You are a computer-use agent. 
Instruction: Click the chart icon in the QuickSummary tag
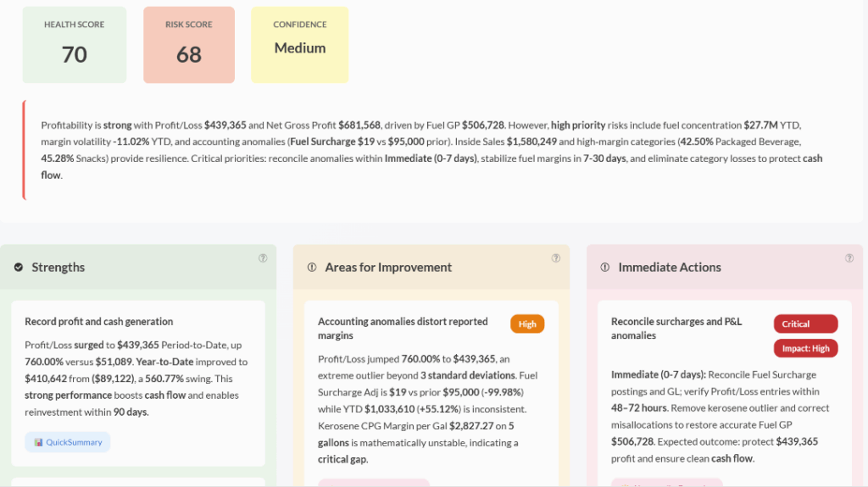(38, 442)
